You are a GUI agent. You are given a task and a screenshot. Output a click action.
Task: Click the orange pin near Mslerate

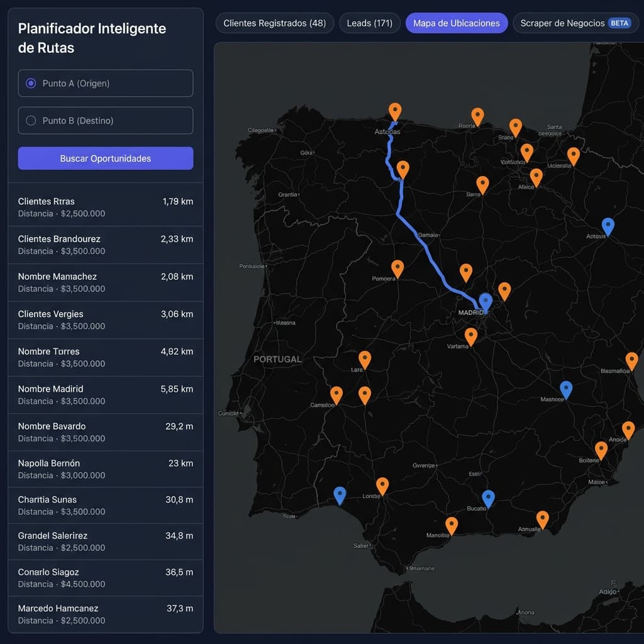click(574, 157)
